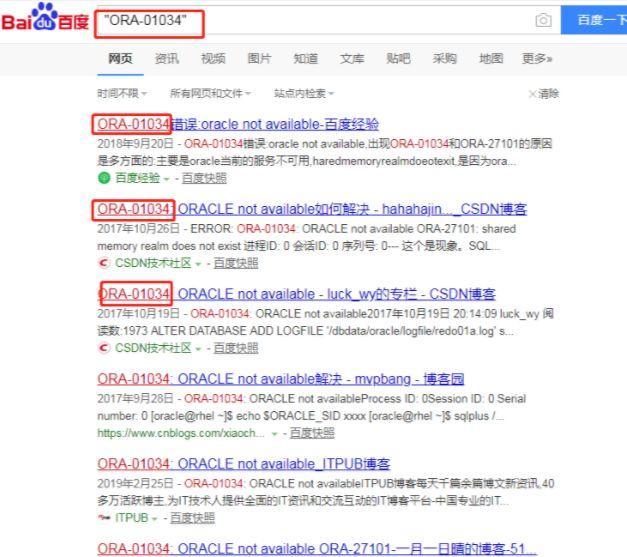Open 百度快照 under luck_wy result
Screen dimensions: 627x557
pyautogui.click(x=236, y=348)
